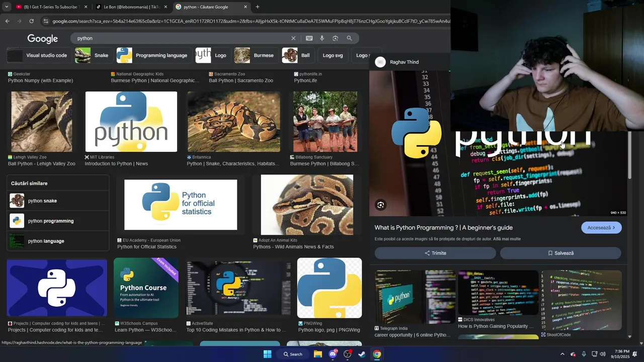This screenshot has width=644, height=362.
Task: Click the Chrome address bar URL
Action: (x=251, y=21)
